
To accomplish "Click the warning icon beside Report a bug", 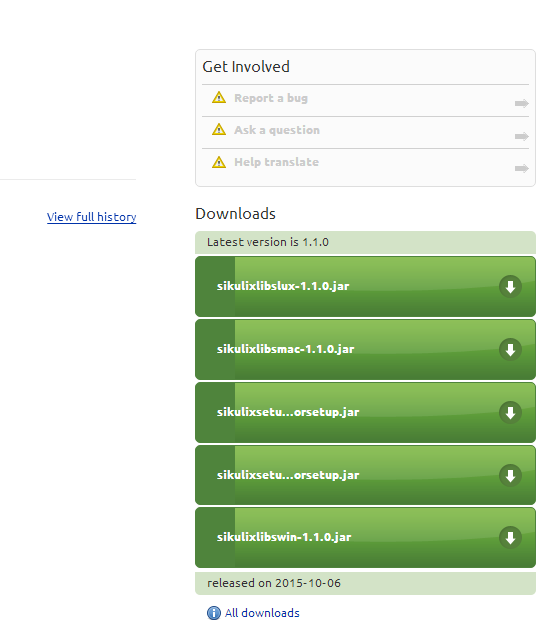I will coord(219,97).
